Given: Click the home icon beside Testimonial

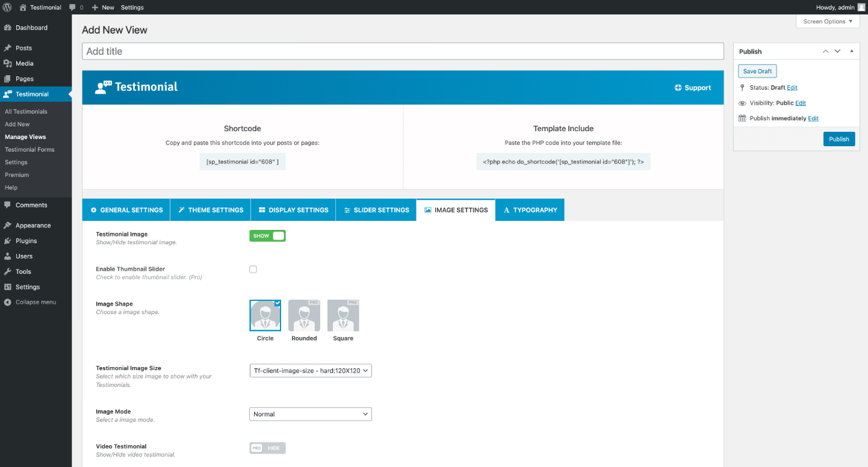Looking at the screenshot, I should coord(23,7).
